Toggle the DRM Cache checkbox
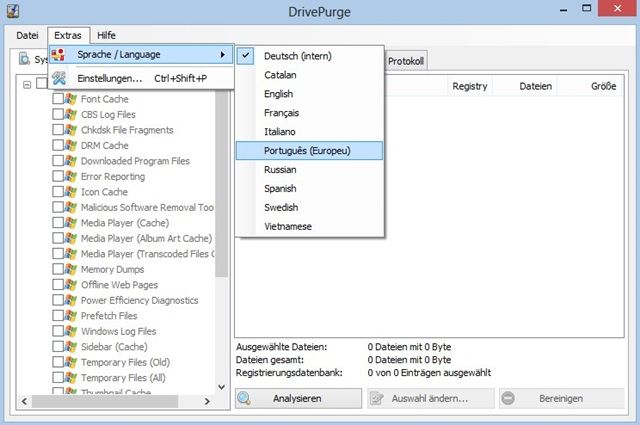 tap(58, 145)
